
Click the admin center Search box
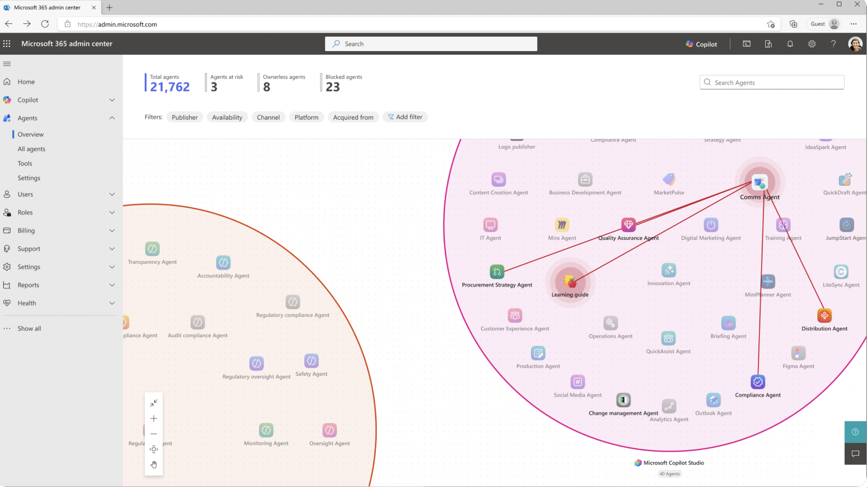click(431, 44)
